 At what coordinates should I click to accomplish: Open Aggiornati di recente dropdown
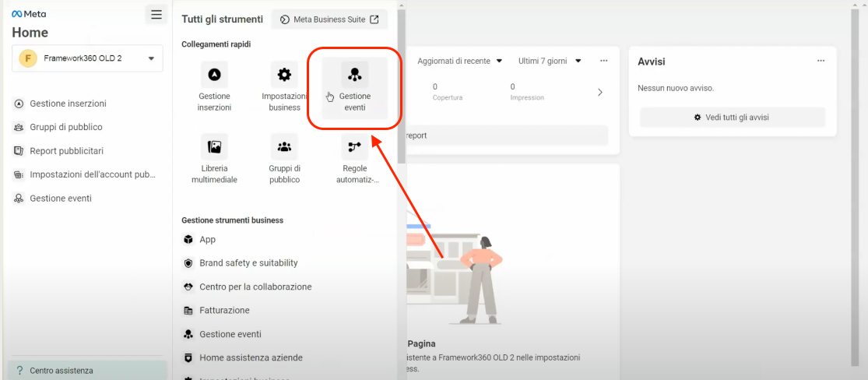[459, 61]
